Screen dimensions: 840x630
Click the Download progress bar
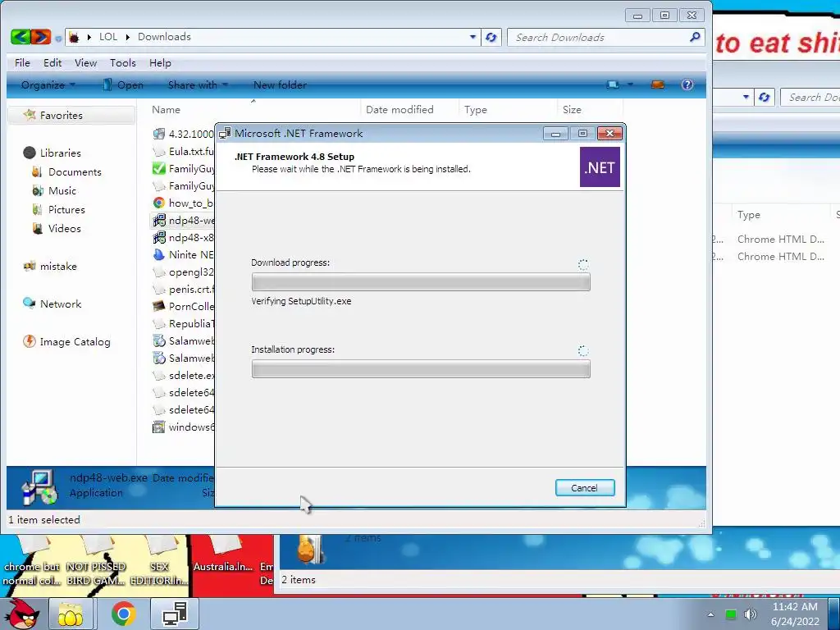point(421,282)
